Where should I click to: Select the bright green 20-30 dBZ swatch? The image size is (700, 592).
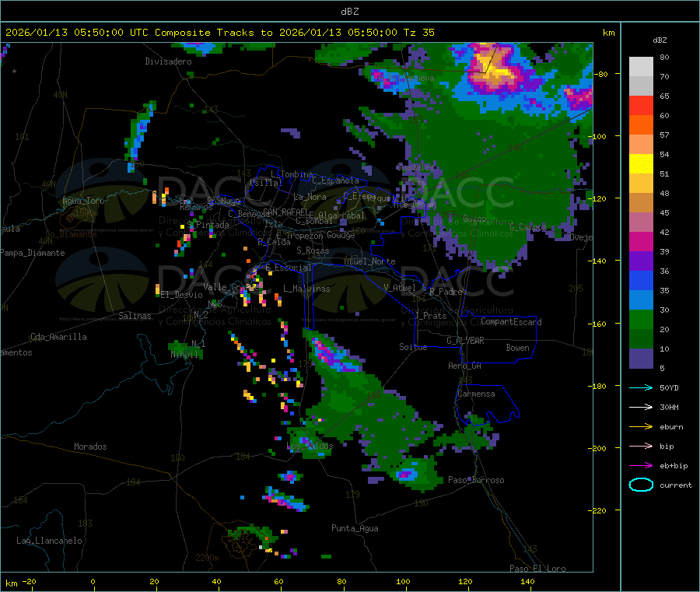tap(641, 320)
